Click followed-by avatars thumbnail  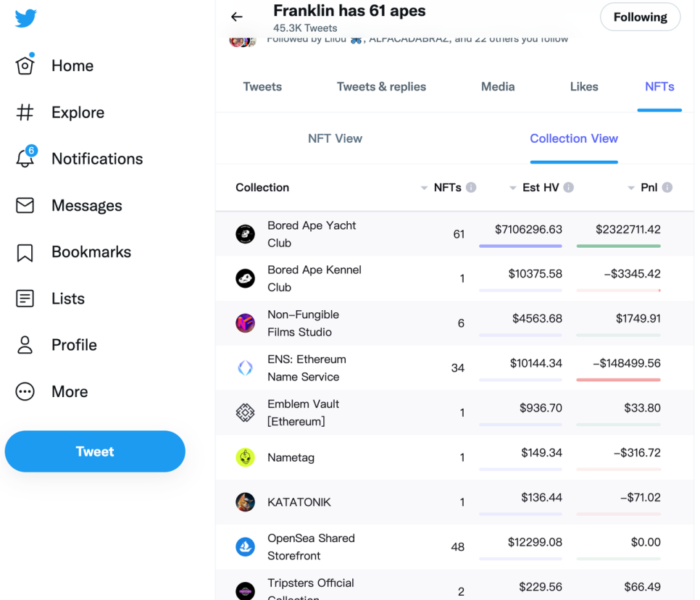pyautogui.click(x=243, y=41)
